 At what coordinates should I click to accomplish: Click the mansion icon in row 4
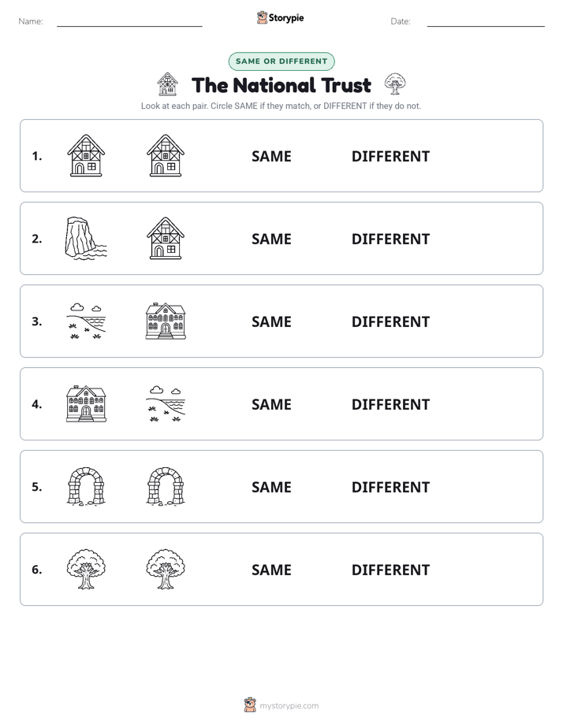[86, 403]
